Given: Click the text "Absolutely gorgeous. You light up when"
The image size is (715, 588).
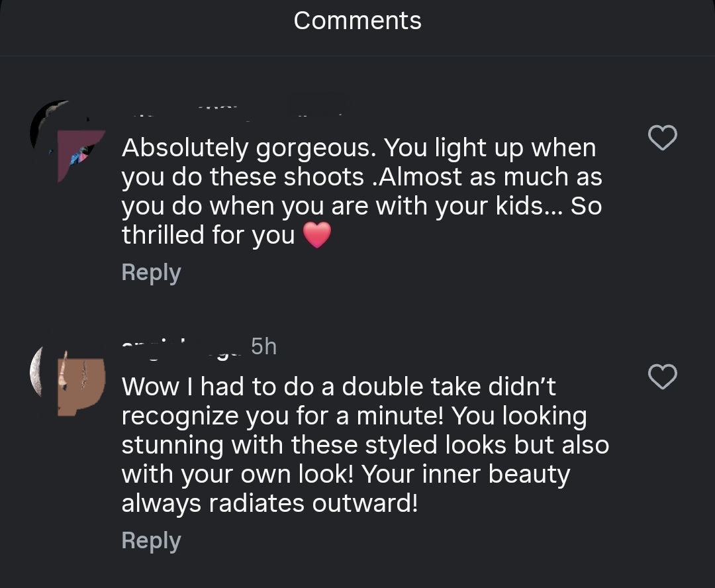Looking at the screenshot, I should (x=359, y=148).
